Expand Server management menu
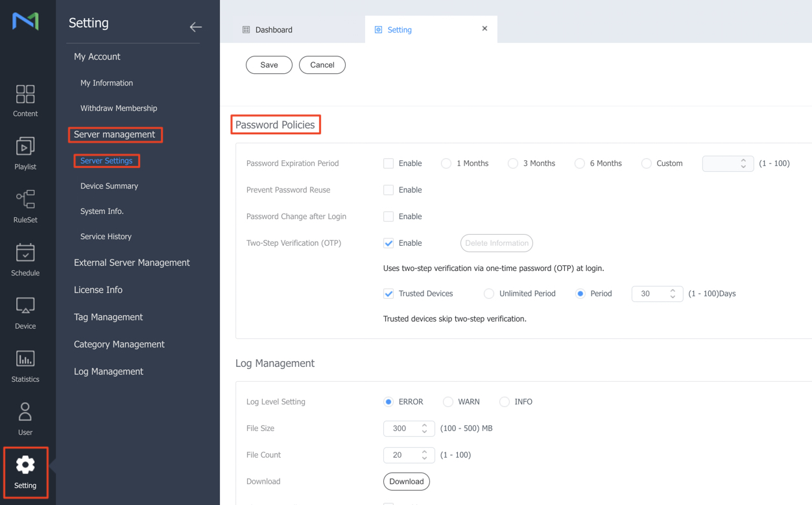The height and width of the screenshot is (505, 812). tap(115, 134)
